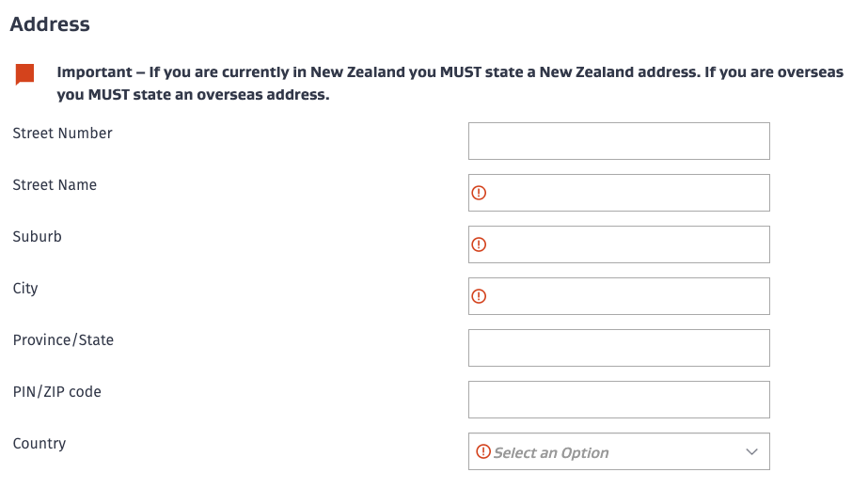This screenshot has height=504, width=868.
Task: Click the PIN/ZIP code label
Action: [56, 392]
